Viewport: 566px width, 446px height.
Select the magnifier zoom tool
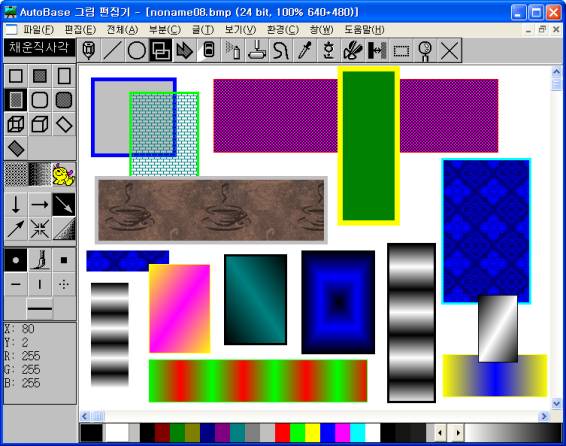tap(425, 51)
